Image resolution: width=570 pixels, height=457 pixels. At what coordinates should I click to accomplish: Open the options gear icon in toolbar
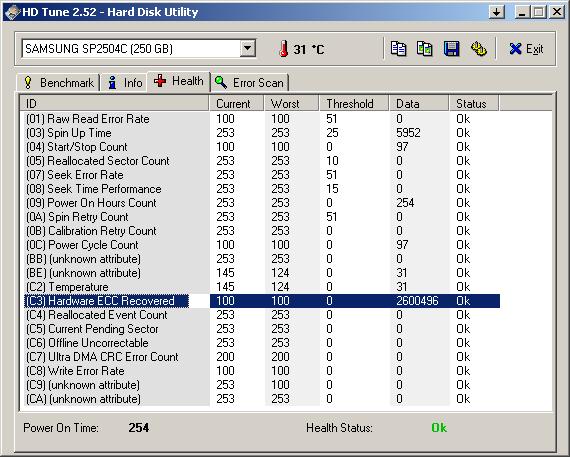478,49
